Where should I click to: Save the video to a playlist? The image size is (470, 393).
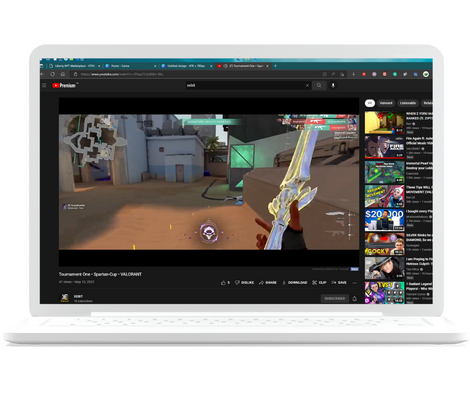point(339,283)
